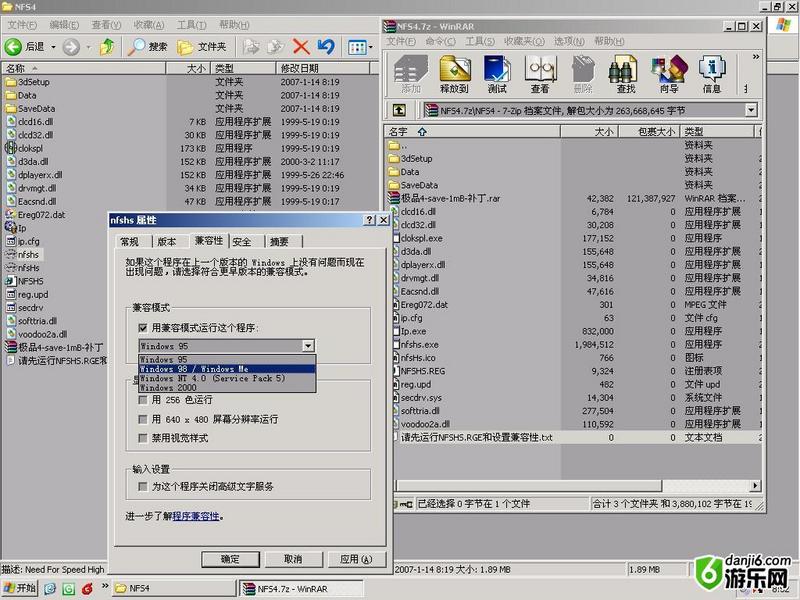This screenshot has width=800, height=600.
Task: Switch to NFS4.7z - WinRAR taskbar button
Action: coord(302,588)
